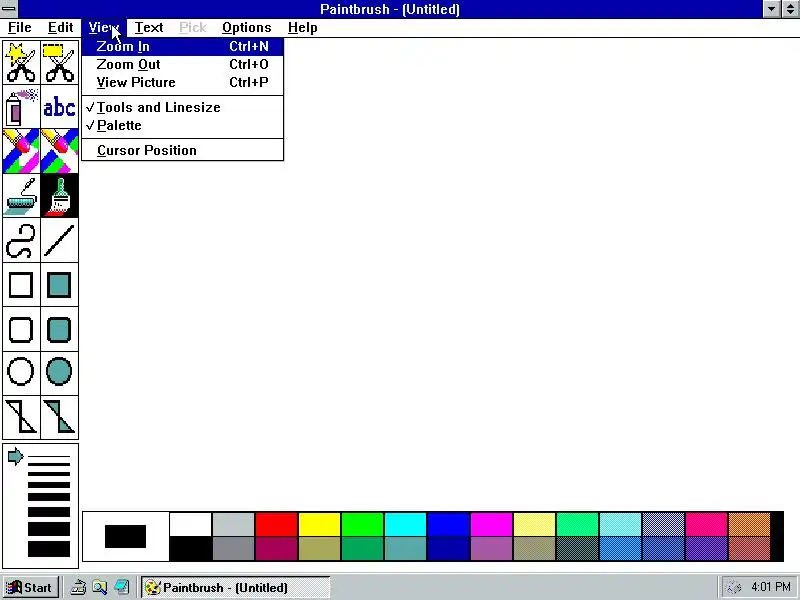Pick the red palette color
This screenshot has width=800, height=600.
point(276,524)
